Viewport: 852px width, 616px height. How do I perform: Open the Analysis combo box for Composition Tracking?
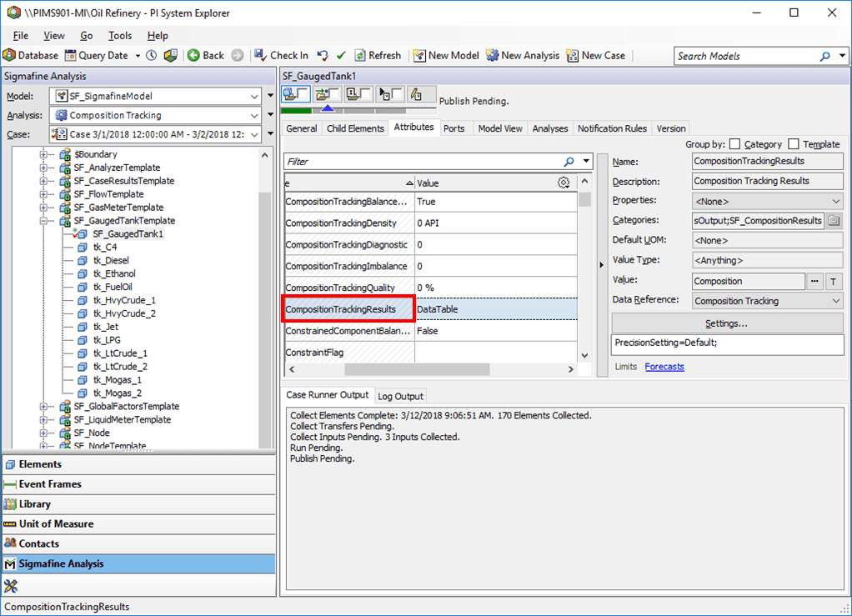point(253,116)
